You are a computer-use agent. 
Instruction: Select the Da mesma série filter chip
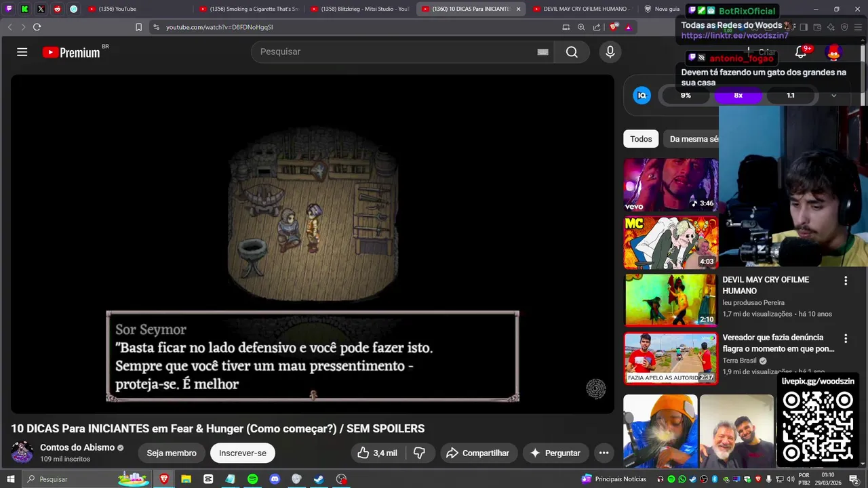(x=691, y=139)
